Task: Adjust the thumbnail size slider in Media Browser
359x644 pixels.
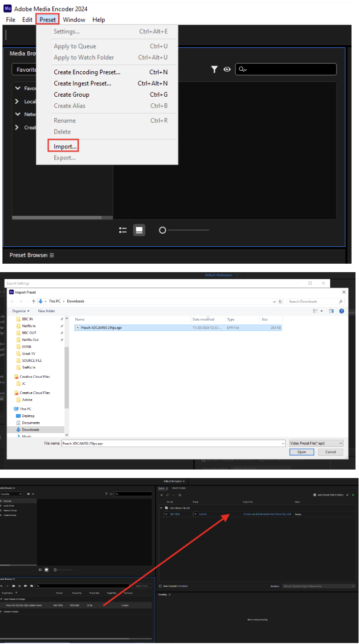Action: [162, 230]
